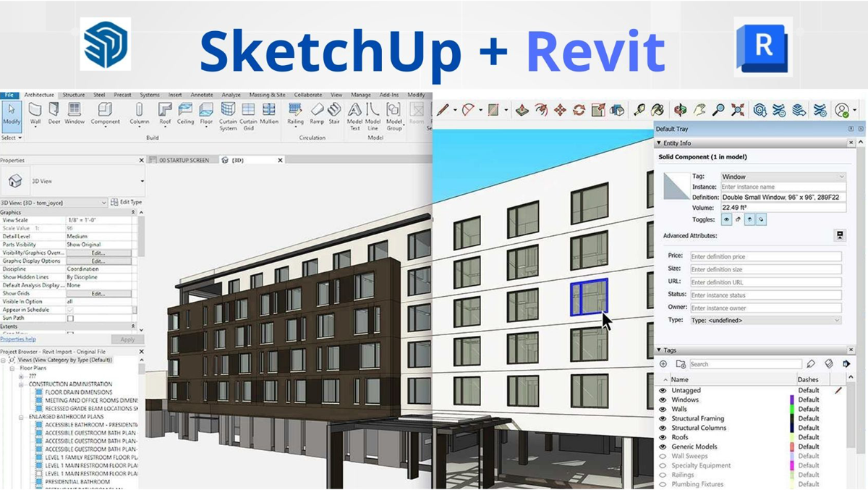The height and width of the screenshot is (490, 868).
Task: Click SketchUp Zoom Extents tool
Action: tap(737, 110)
